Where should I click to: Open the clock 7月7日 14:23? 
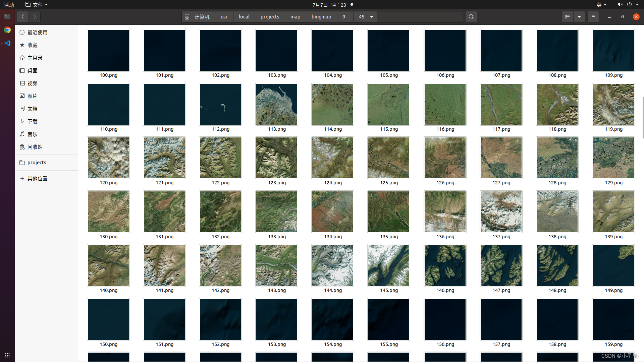(329, 5)
